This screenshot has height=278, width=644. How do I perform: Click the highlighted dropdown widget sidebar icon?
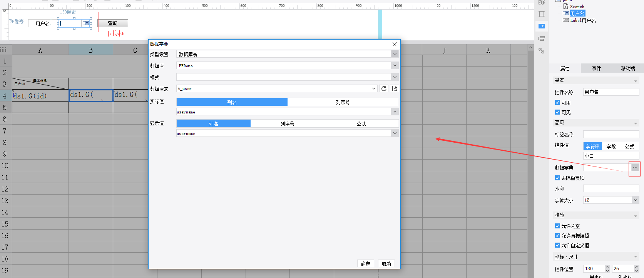coord(542,26)
